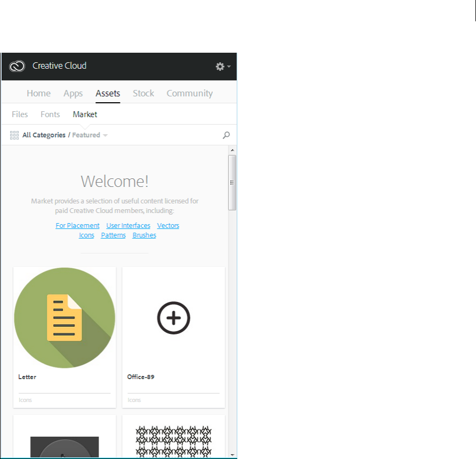Switch to the Home tab
The height and width of the screenshot is (459, 476).
point(38,93)
